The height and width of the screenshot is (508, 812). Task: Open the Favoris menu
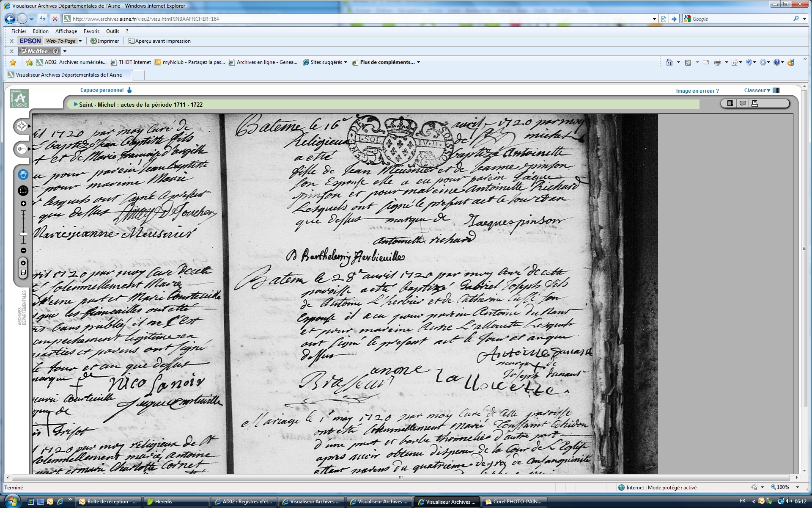91,31
